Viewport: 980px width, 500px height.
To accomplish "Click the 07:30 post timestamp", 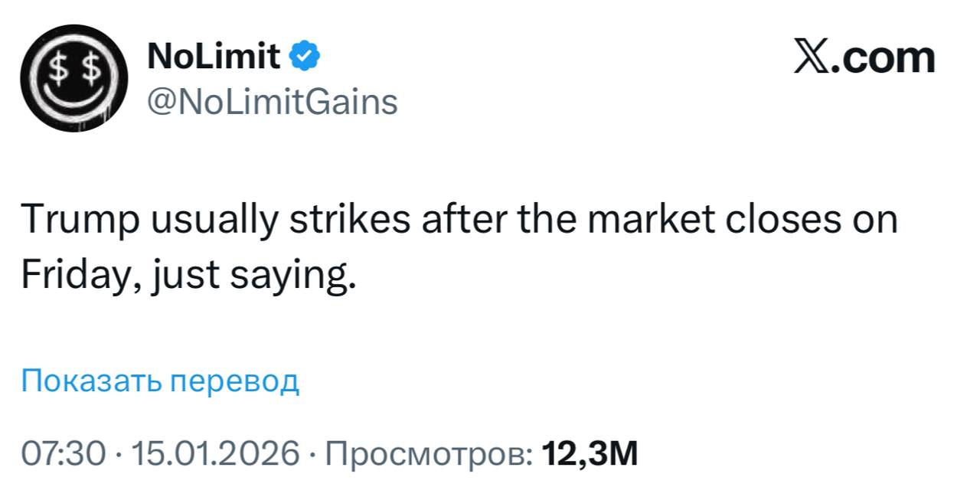I will tap(63, 454).
